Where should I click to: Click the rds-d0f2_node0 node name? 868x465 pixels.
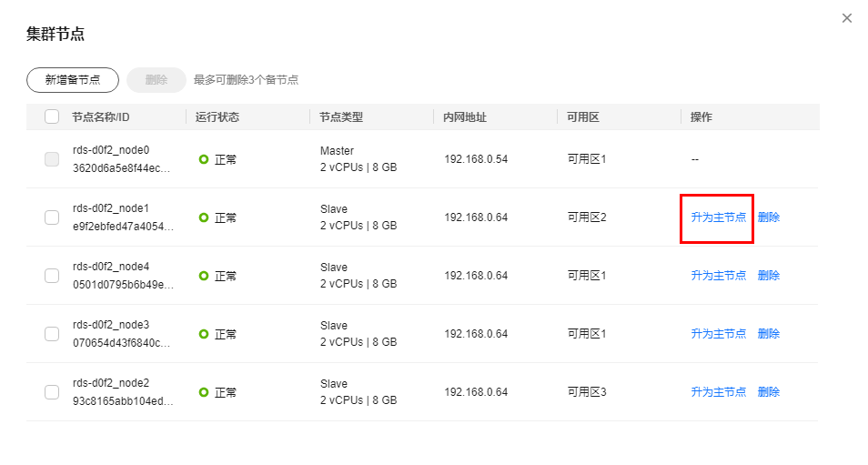point(111,150)
